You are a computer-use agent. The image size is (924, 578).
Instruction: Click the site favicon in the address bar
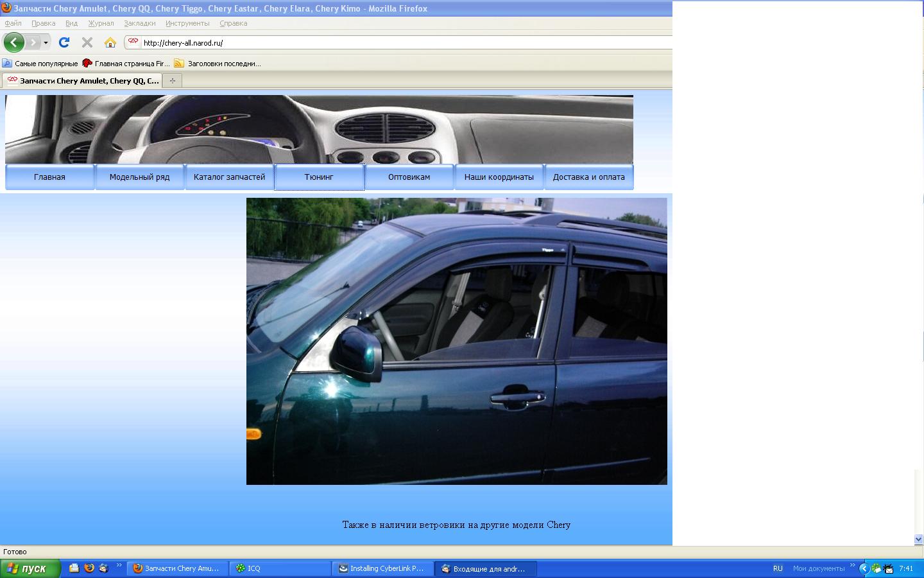133,42
